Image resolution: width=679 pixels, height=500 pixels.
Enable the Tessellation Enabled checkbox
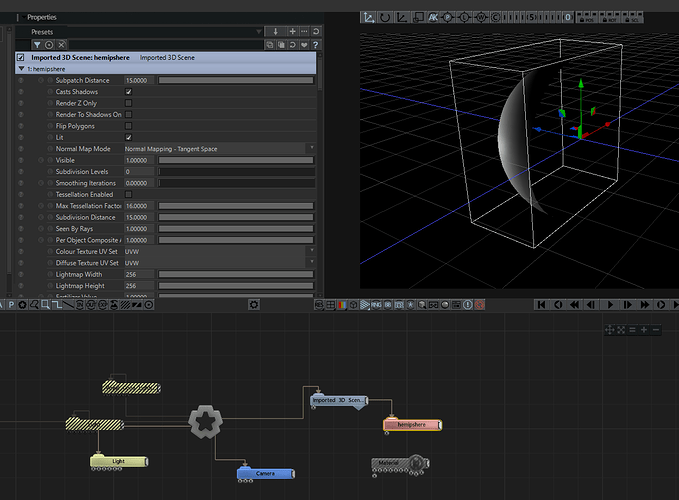(129, 194)
